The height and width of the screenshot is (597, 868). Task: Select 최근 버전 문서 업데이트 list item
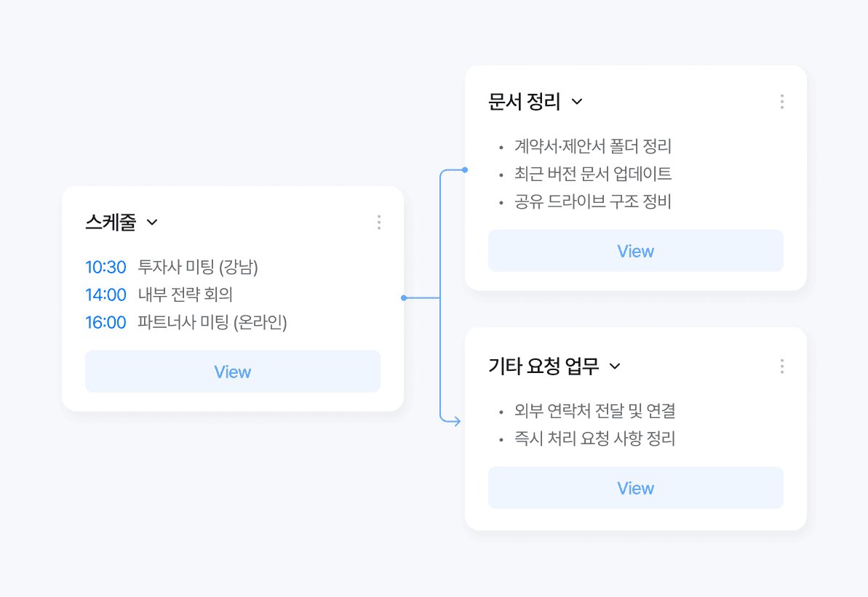(589, 174)
